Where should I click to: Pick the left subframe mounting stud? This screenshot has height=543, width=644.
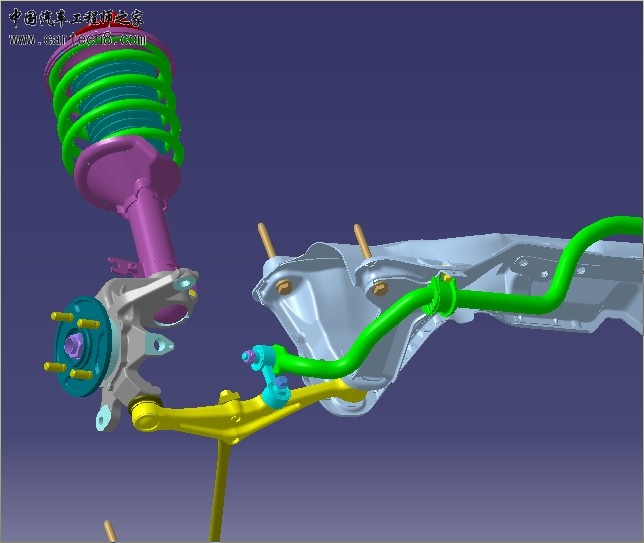coord(268,242)
